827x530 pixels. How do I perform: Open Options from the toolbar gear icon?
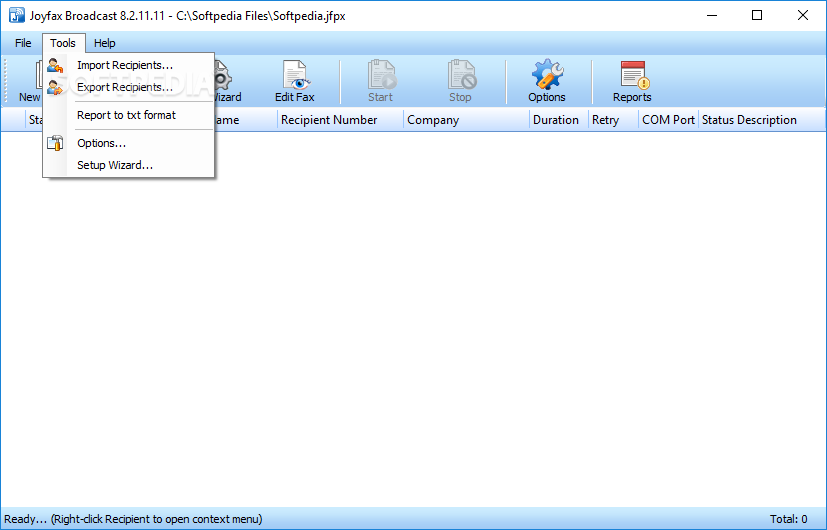(x=547, y=74)
